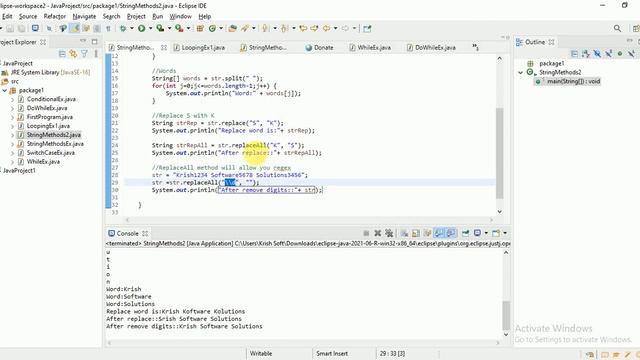Open Run button dropdown arrow
The height and width of the screenshot is (360, 640).
tap(150, 28)
